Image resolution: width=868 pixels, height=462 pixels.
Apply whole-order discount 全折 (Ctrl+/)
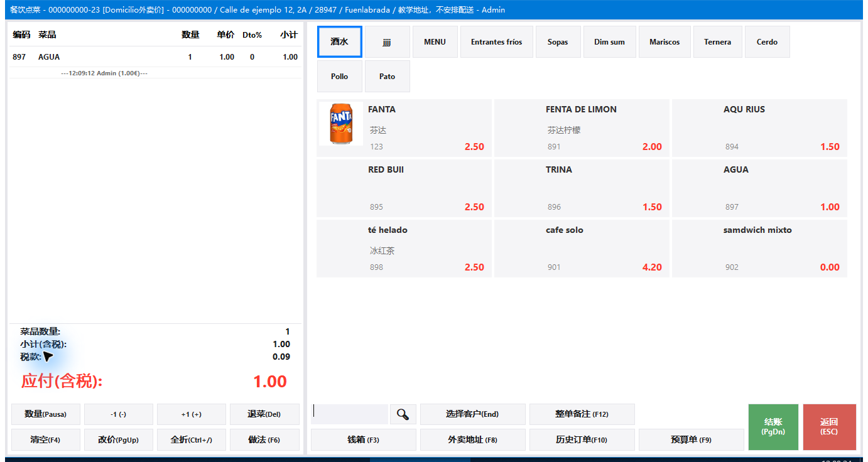(192, 440)
